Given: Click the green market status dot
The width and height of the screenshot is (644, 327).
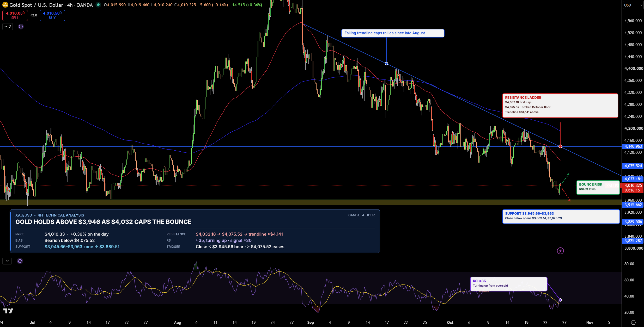Looking at the screenshot, I should [98, 5].
